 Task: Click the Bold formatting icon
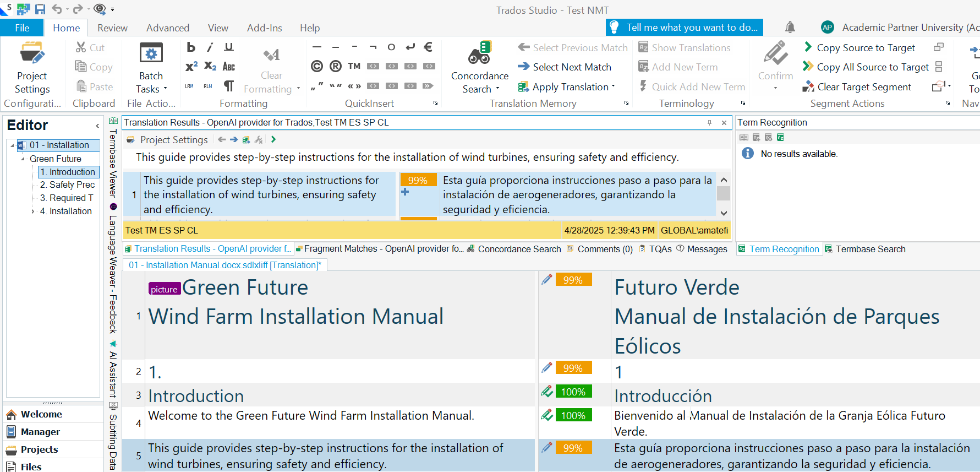click(x=191, y=47)
